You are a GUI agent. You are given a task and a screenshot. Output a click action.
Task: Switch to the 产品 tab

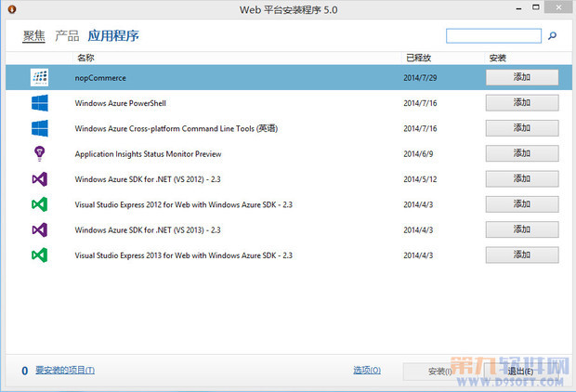coord(67,36)
